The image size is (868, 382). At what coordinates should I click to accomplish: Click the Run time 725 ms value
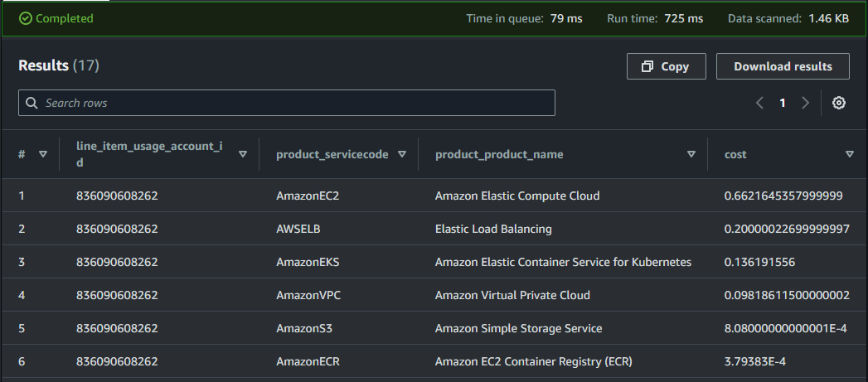tap(684, 18)
